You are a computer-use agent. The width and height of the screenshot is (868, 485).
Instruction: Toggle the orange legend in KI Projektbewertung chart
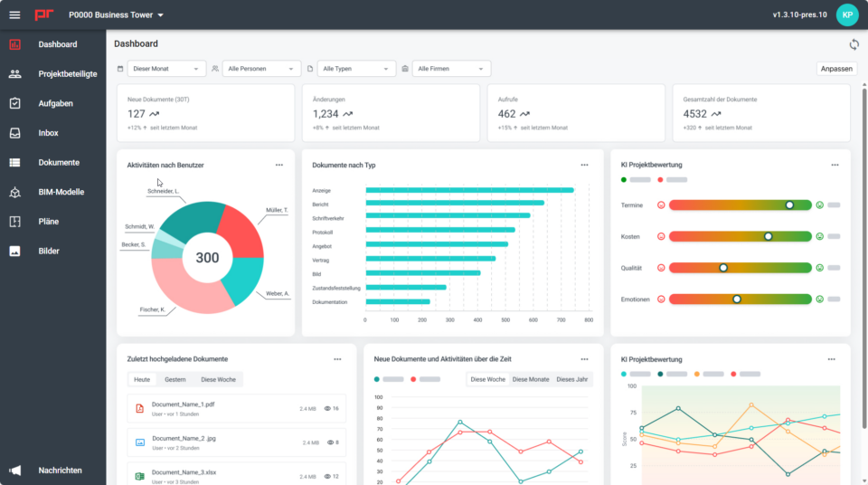point(697,374)
